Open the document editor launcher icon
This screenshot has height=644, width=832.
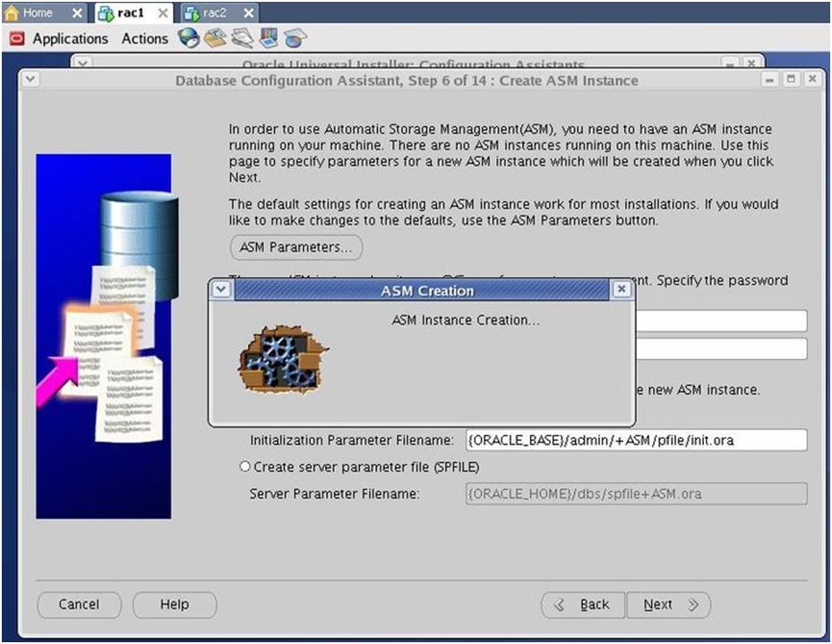[243, 39]
